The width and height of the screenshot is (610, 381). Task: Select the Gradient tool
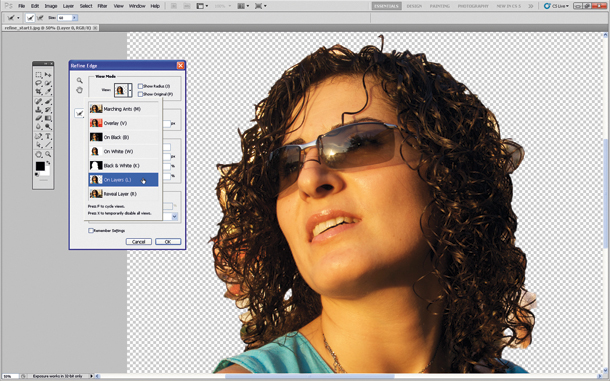(48, 118)
